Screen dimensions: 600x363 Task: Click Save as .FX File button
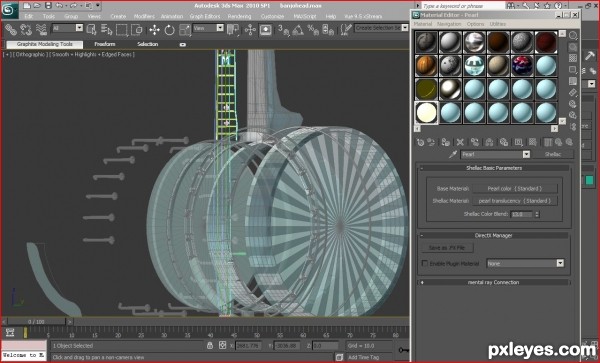(447, 248)
